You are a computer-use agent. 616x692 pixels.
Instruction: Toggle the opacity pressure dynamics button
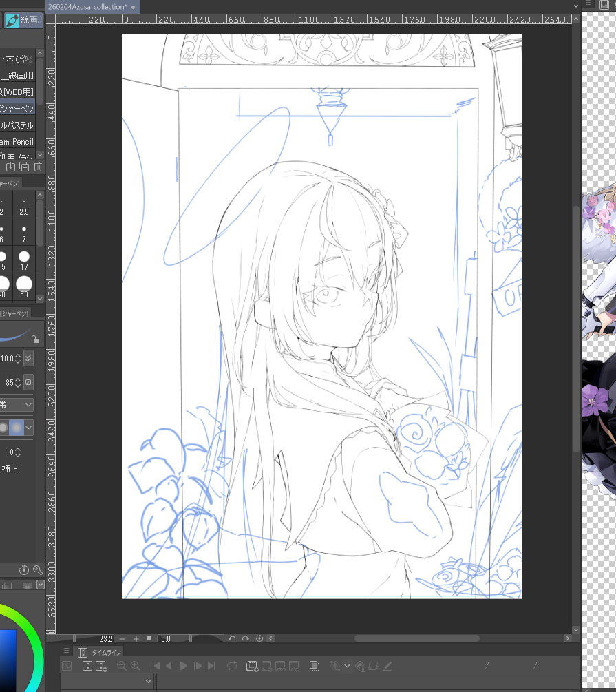point(28,382)
